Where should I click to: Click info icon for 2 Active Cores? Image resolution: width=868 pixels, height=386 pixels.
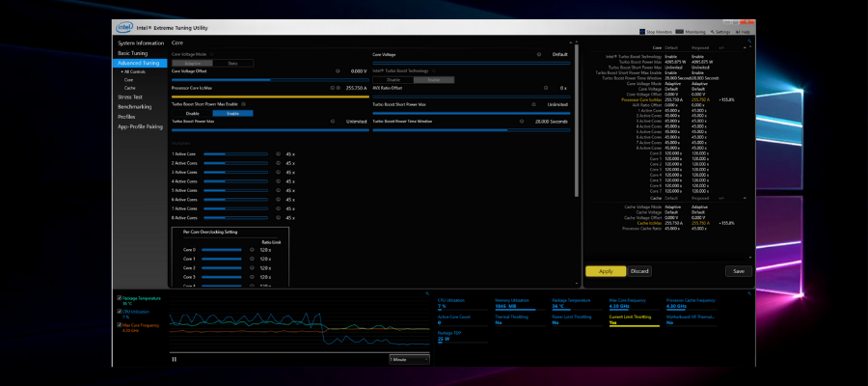coord(278,163)
